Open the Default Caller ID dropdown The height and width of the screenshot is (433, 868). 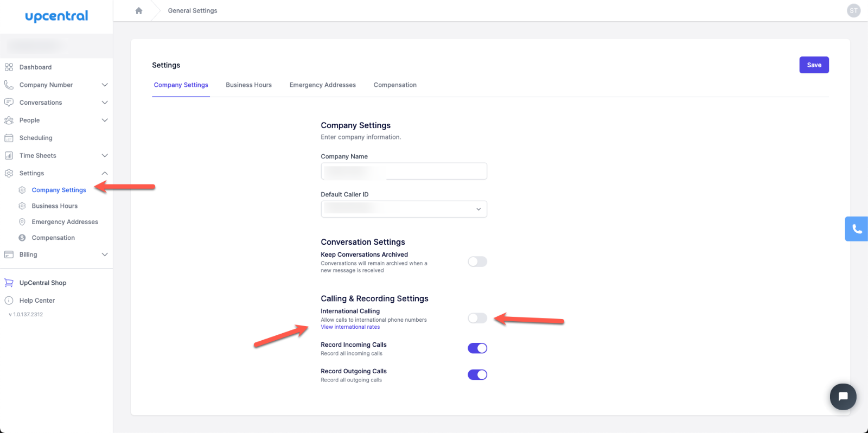point(404,209)
